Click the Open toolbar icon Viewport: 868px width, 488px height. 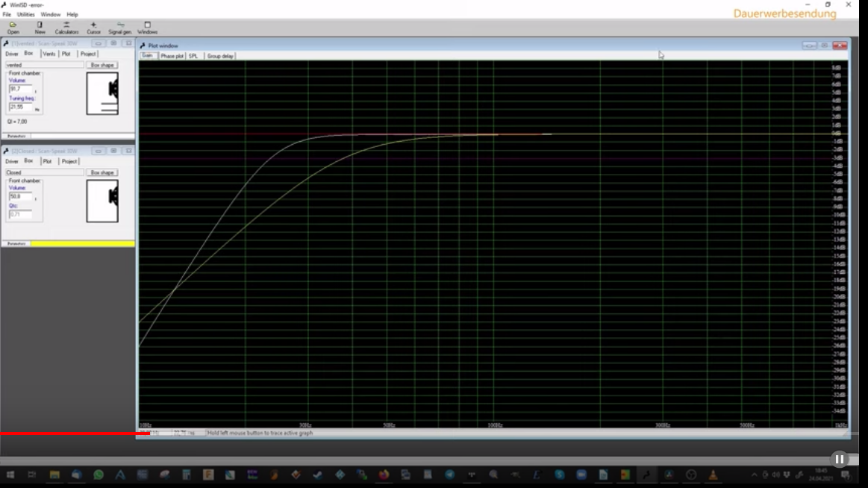pos(13,28)
